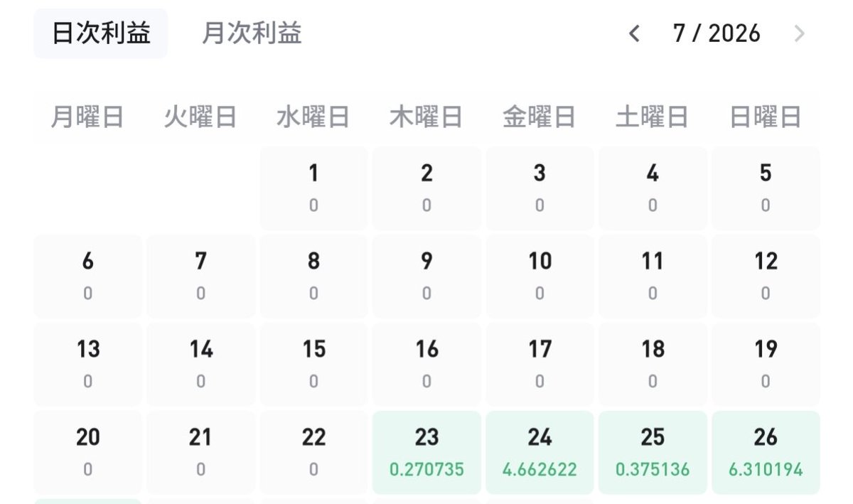Viewport: 853px width, 504px height.
Task: Select day 2 in the calendar
Action: pos(426,188)
